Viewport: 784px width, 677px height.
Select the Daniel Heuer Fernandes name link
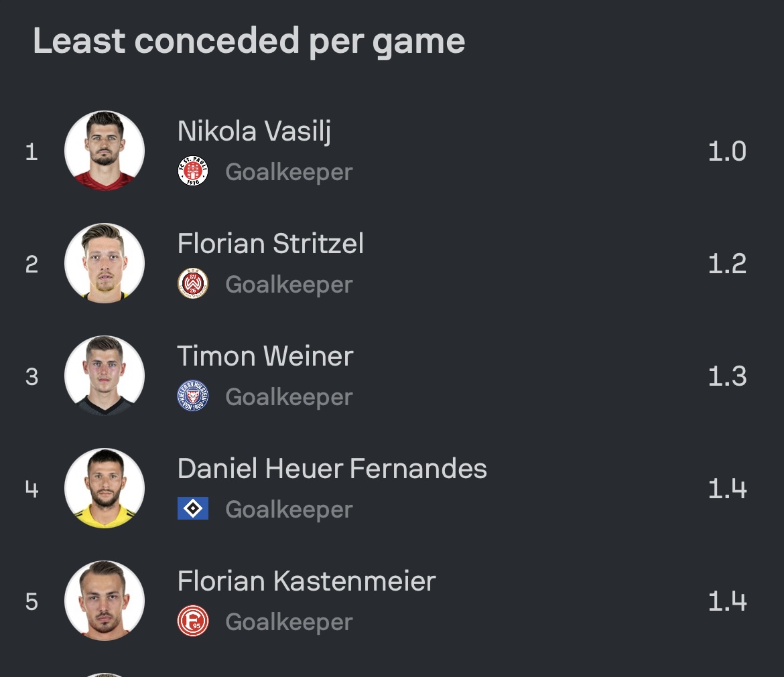pos(332,469)
